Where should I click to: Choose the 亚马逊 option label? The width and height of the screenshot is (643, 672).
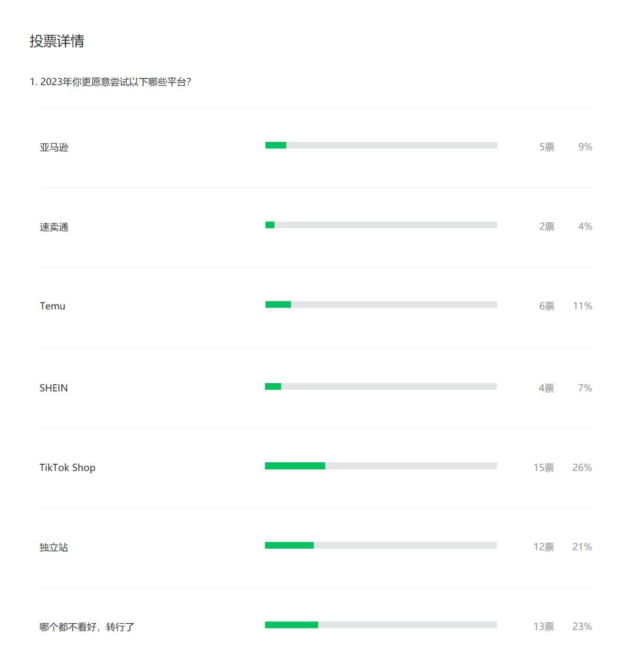pos(54,147)
